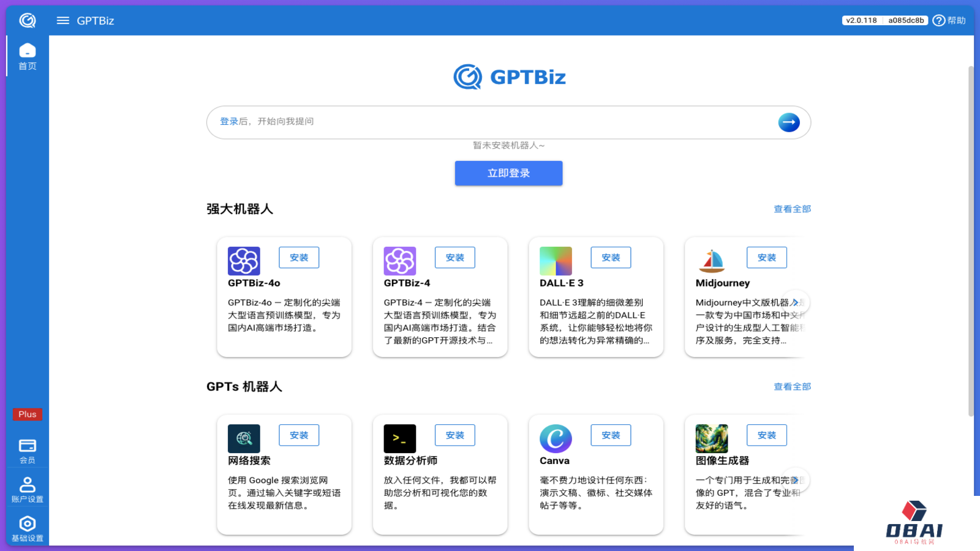Viewport: 980px width, 551px height.
Task: Toggle the sidebar with the hamburger menu
Action: click(x=62, y=20)
